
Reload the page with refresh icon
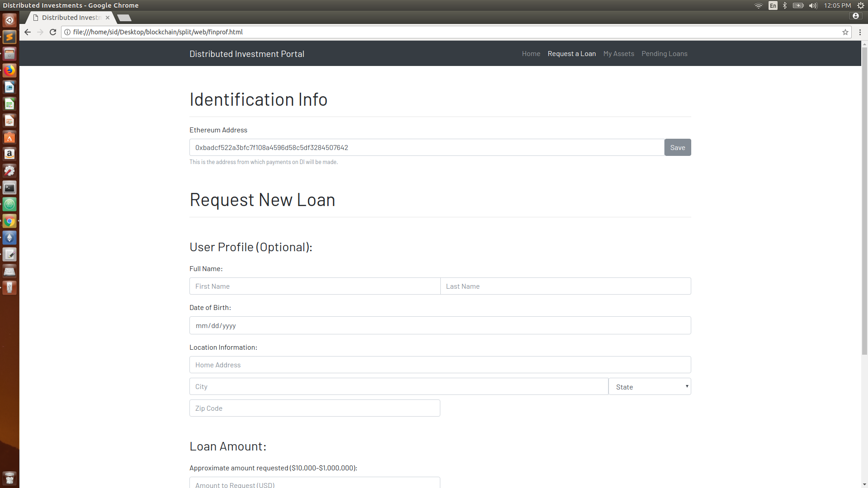53,32
